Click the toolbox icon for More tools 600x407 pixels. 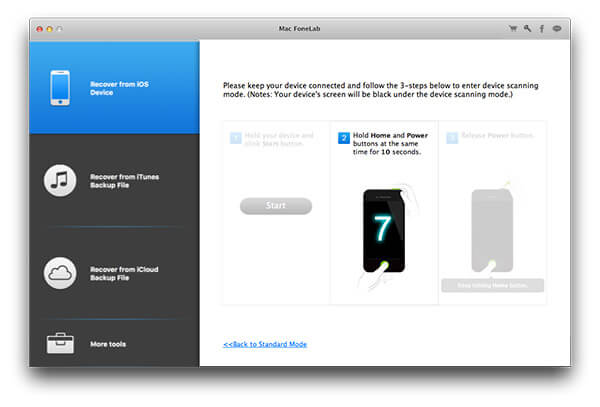coord(61,344)
